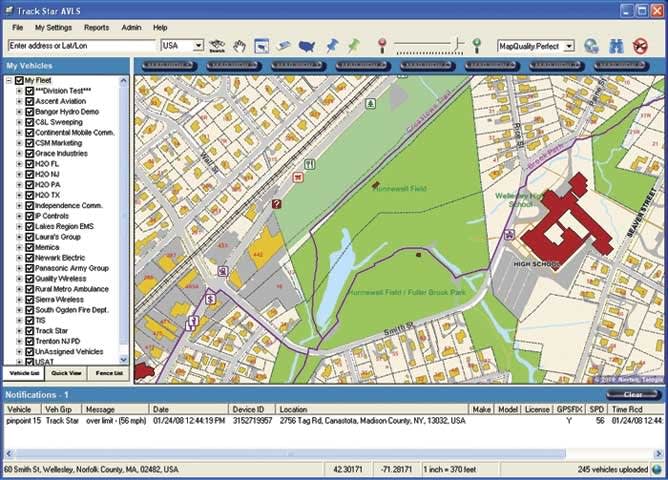Switch to the Fence List tab
This screenshot has height=480, width=668.
point(108,373)
